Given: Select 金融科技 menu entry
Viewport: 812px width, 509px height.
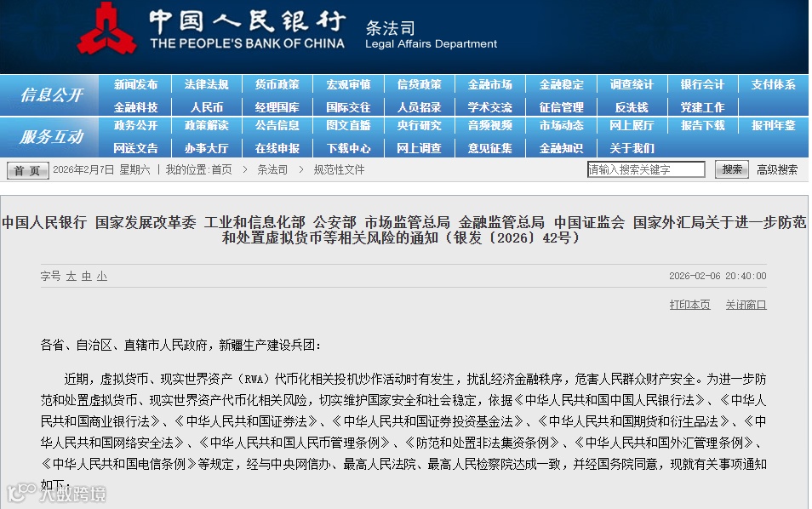Looking at the screenshot, I should click(x=135, y=107).
